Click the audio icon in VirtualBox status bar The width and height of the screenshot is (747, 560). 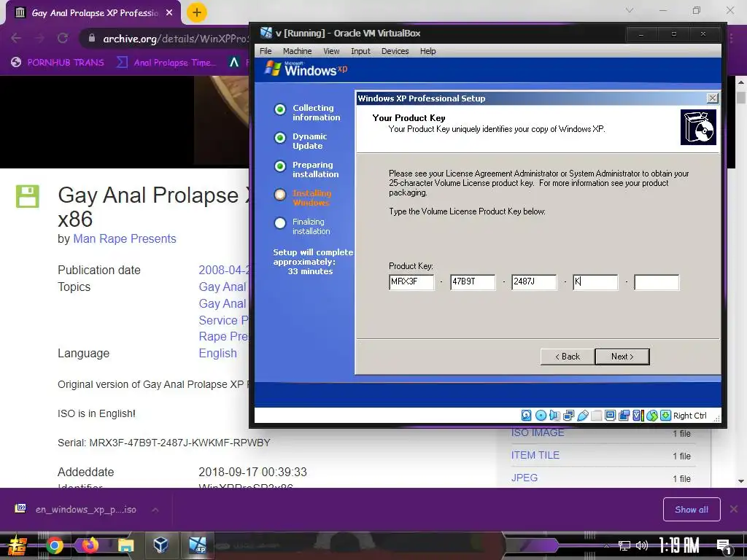click(554, 416)
